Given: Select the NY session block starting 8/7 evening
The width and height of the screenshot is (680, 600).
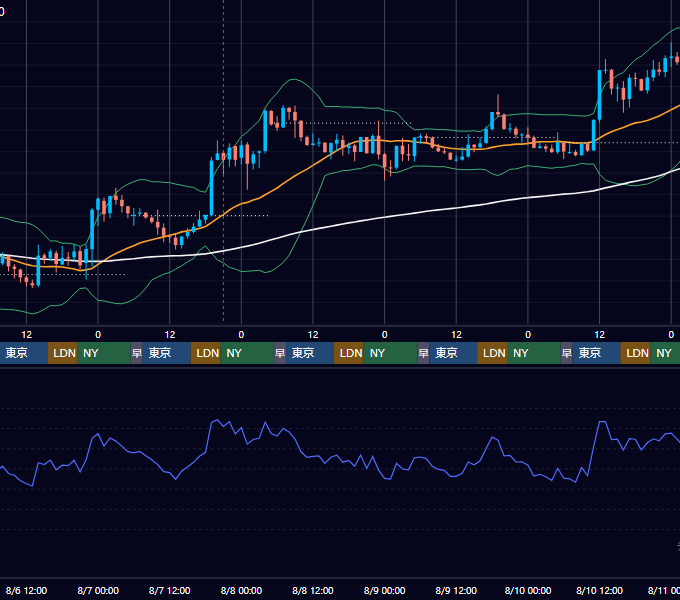Looking at the screenshot, I should click(x=247, y=353).
